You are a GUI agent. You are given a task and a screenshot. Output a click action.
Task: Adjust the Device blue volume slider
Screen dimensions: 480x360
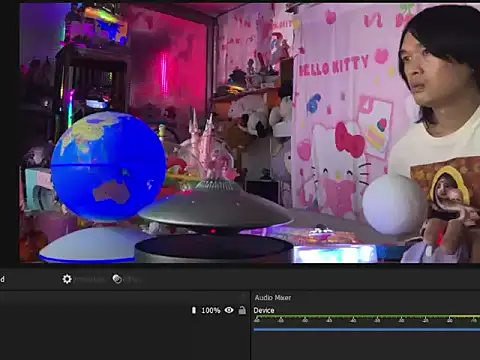(367, 330)
